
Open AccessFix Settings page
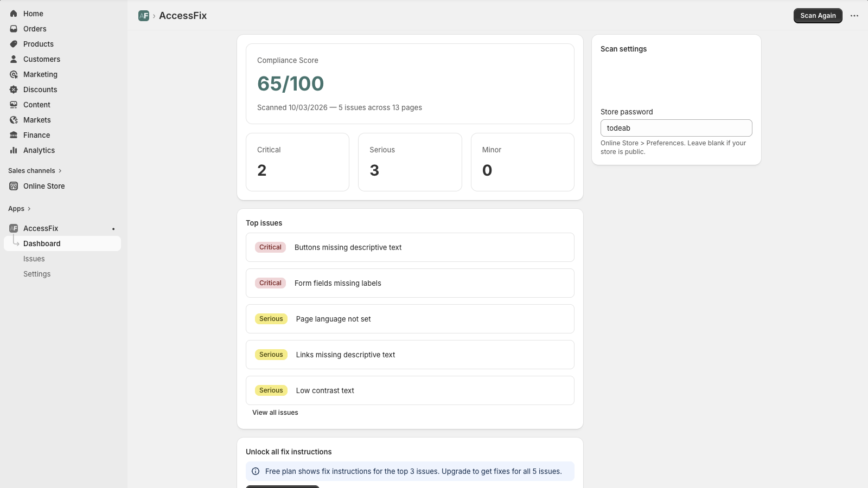[36, 274]
